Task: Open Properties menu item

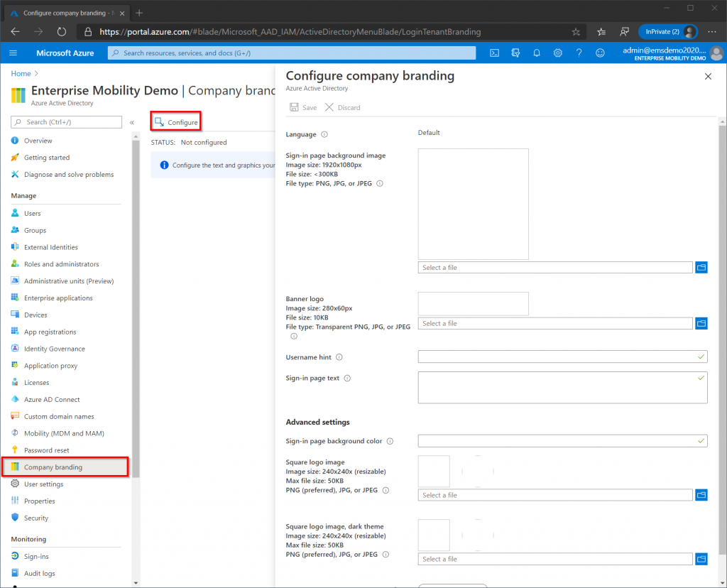Action: pyautogui.click(x=40, y=501)
